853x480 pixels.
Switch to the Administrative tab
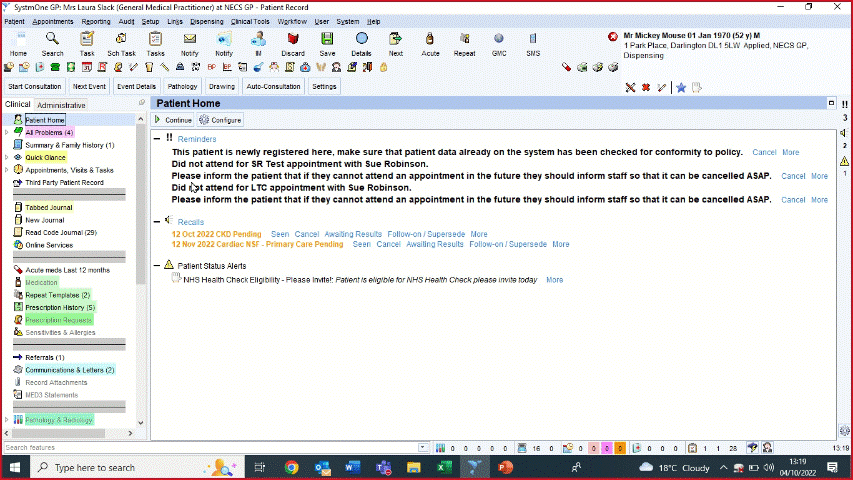61,105
